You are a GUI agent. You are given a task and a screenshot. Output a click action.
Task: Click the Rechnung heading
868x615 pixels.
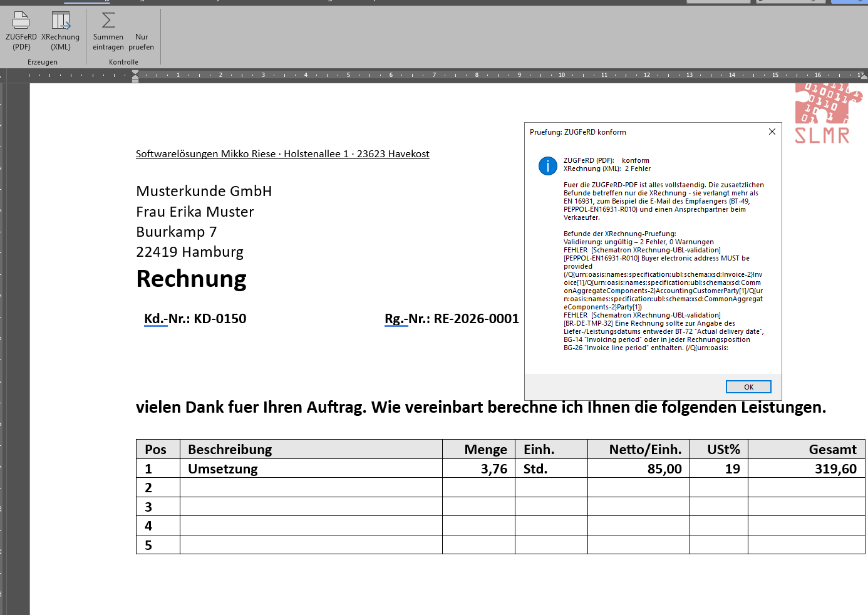pos(192,279)
